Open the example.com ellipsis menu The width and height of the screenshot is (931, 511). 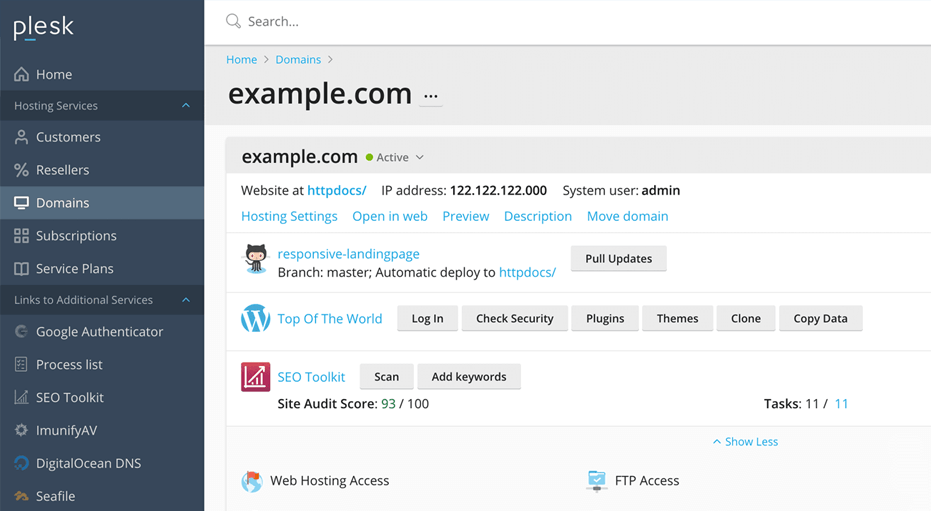[431, 96]
